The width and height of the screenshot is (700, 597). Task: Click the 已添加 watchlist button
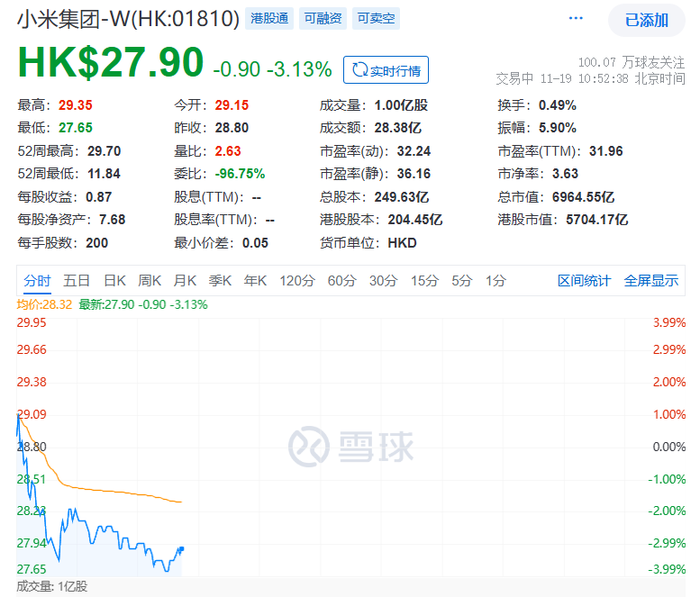[x=646, y=21]
